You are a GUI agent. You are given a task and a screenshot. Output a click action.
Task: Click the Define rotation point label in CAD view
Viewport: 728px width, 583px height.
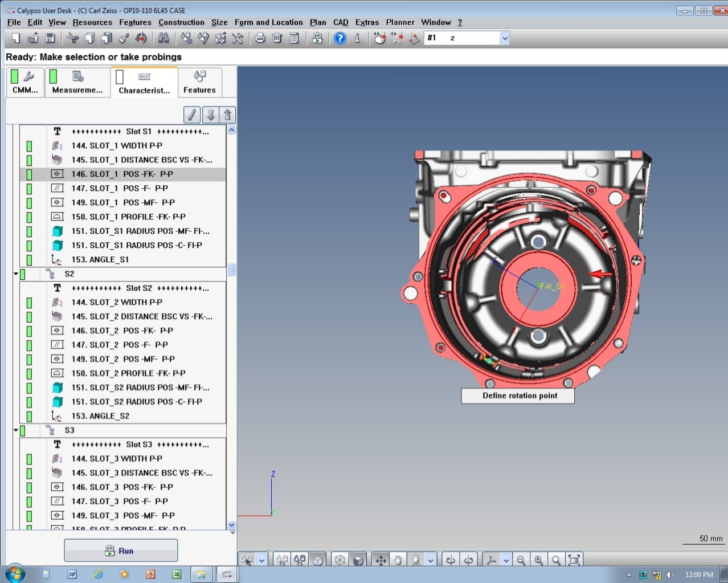(x=517, y=396)
